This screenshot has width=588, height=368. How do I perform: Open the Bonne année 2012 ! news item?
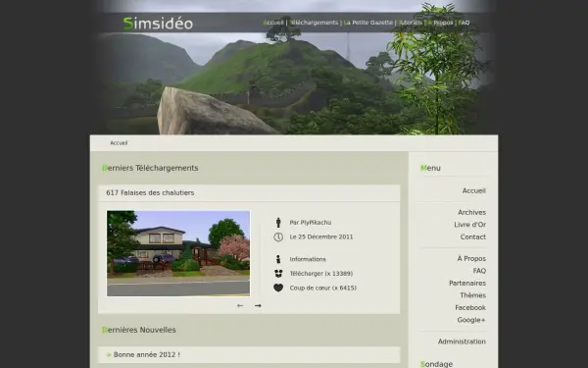click(x=147, y=354)
